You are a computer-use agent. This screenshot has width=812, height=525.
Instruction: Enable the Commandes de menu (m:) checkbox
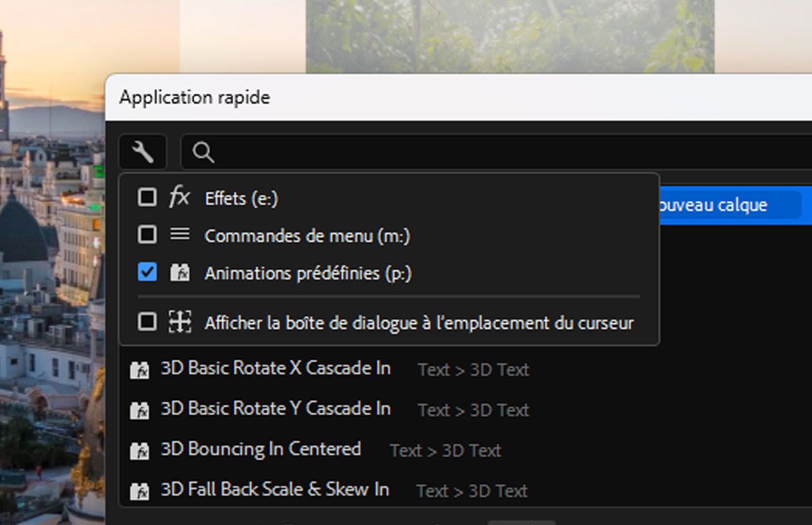147,235
